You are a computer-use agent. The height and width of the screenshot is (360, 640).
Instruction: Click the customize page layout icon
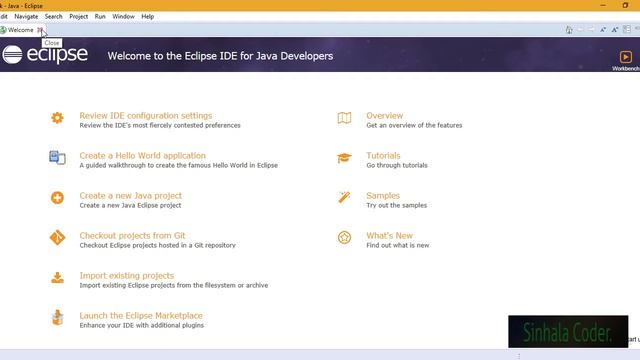coord(627,29)
